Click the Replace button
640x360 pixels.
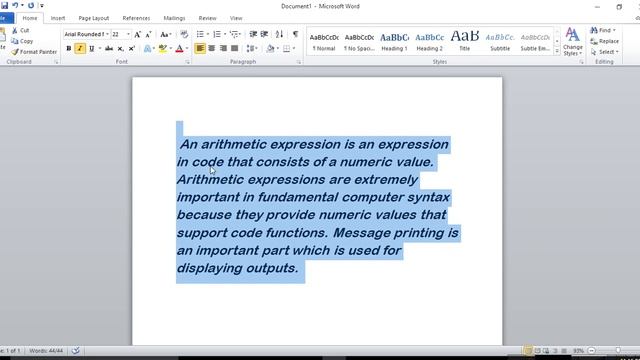(x=604, y=41)
